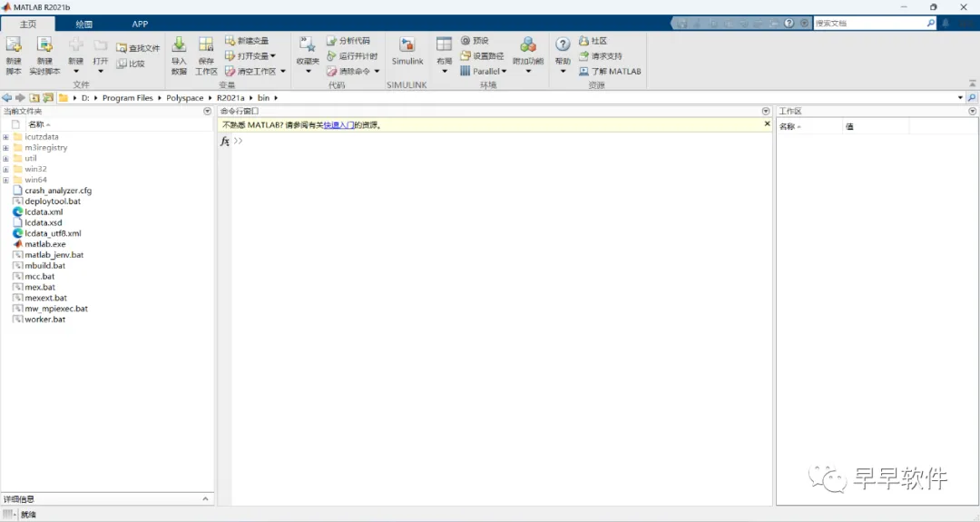The width and height of the screenshot is (980, 522).
Task: Open the 打开 (Open) dropdown
Action: click(101, 72)
